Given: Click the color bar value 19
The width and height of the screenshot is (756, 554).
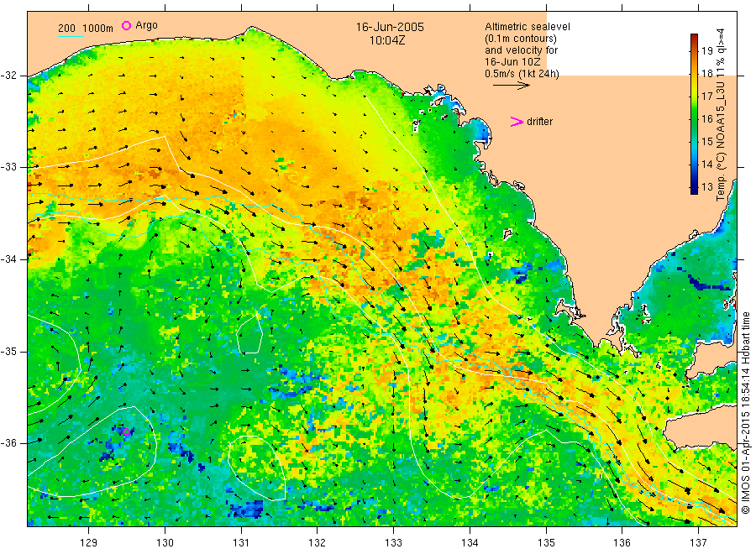Looking at the screenshot, I should (706, 50).
